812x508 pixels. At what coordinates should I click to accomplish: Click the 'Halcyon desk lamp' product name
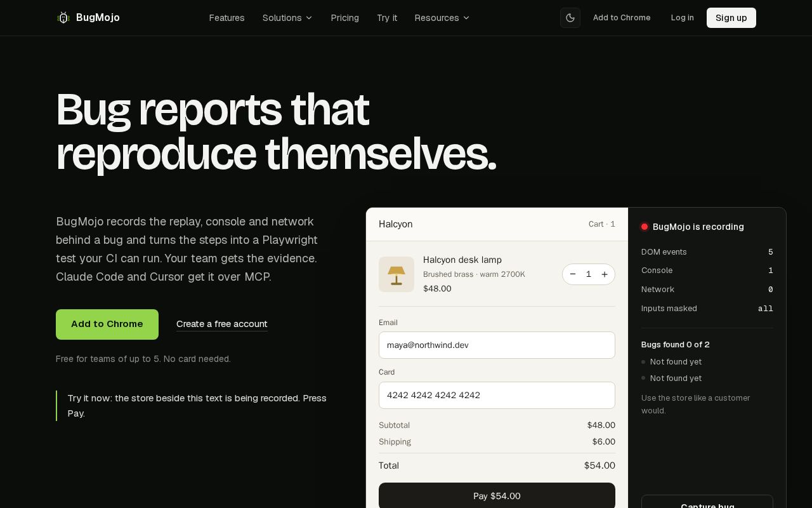462,260
